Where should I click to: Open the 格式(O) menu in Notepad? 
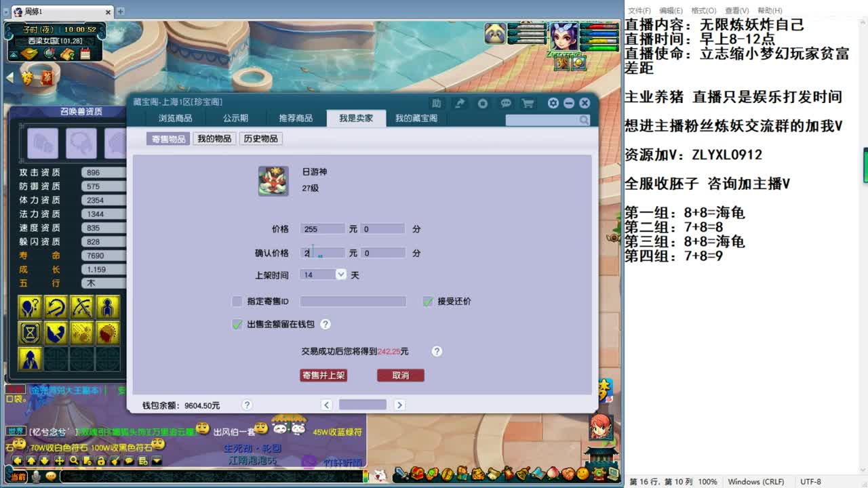(704, 11)
